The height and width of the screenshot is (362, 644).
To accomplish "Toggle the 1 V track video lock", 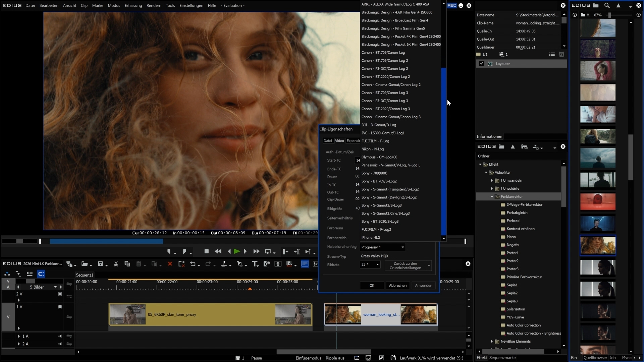I will 60,307.
